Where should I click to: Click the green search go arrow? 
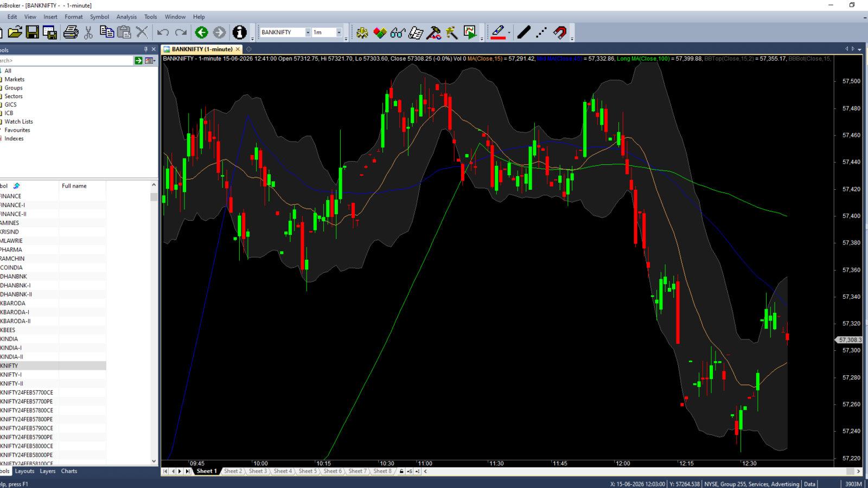[138, 61]
